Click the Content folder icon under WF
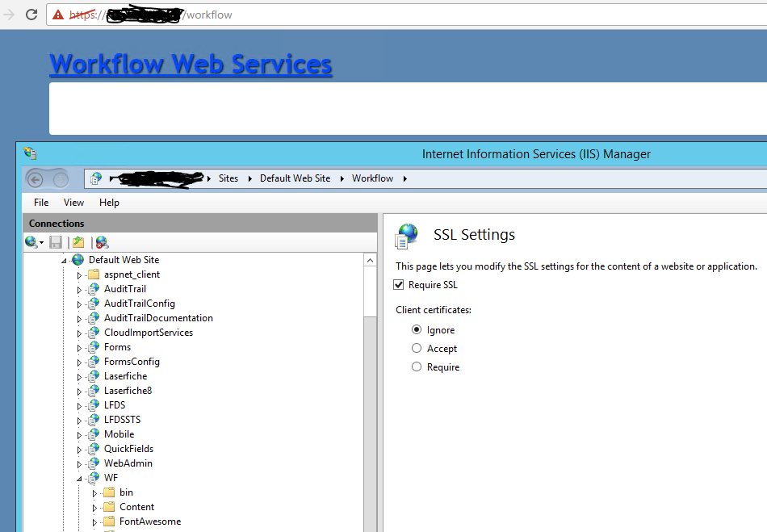The image size is (767, 532). (x=109, y=507)
